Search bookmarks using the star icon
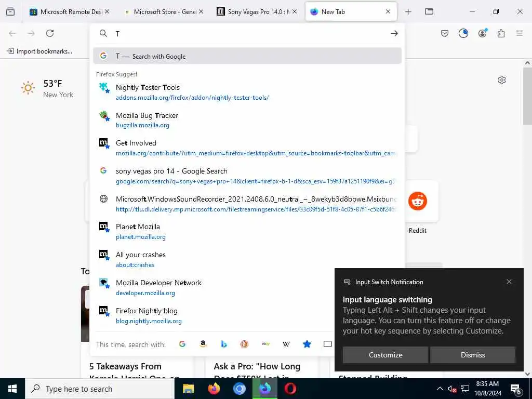The image size is (532, 399). click(x=307, y=344)
